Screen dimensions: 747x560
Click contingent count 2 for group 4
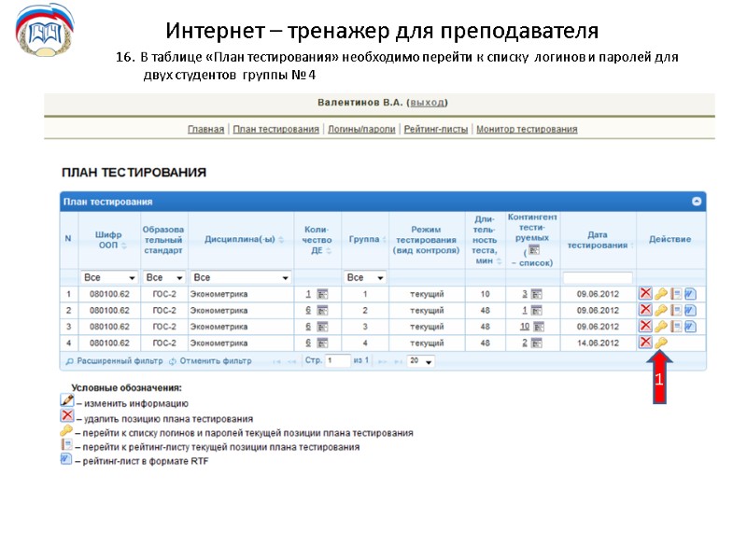(x=525, y=343)
